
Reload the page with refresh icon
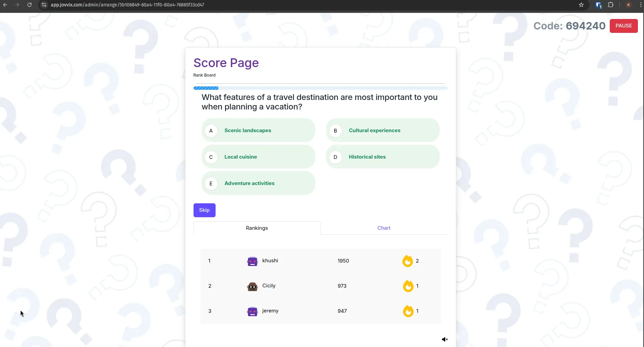29,5
